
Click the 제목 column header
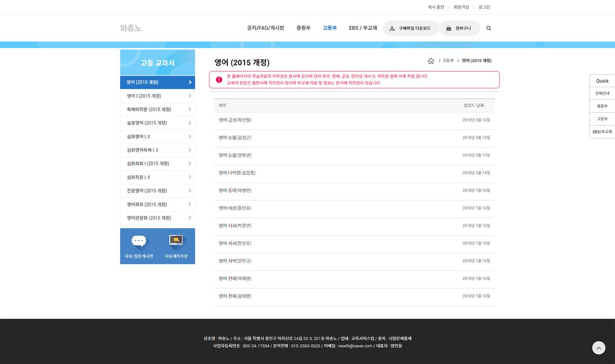[222, 105]
